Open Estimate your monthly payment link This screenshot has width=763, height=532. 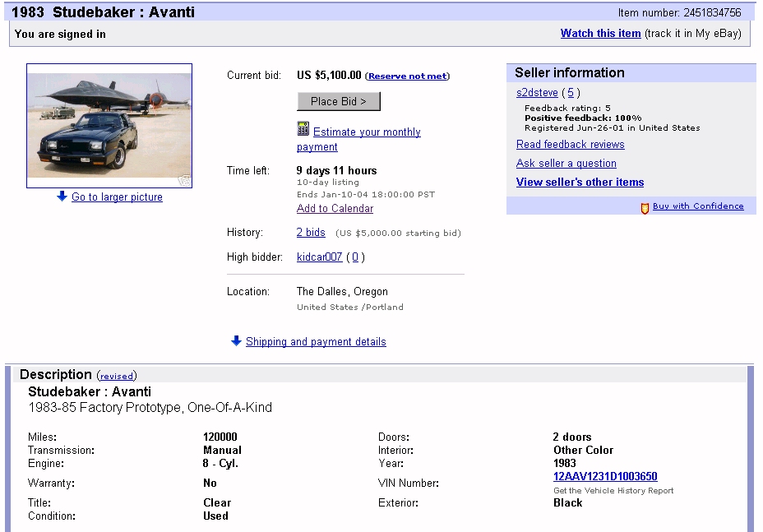pyautogui.click(x=358, y=139)
